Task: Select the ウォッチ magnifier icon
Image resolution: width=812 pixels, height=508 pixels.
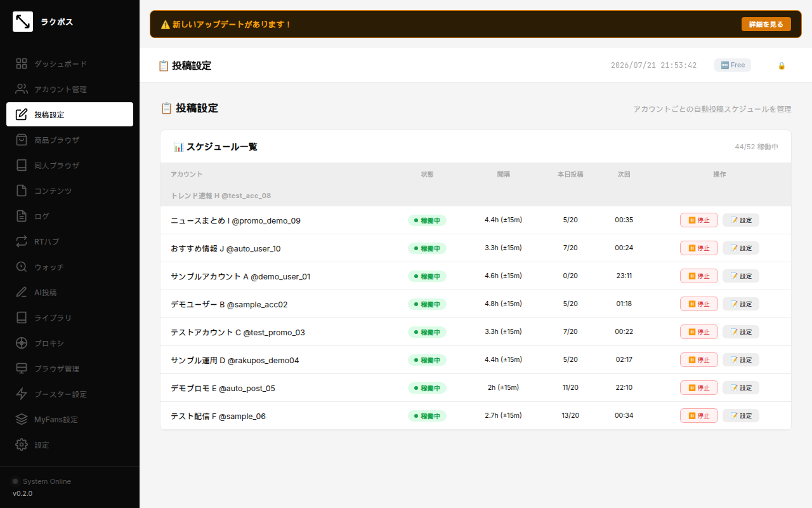Action: (22, 267)
